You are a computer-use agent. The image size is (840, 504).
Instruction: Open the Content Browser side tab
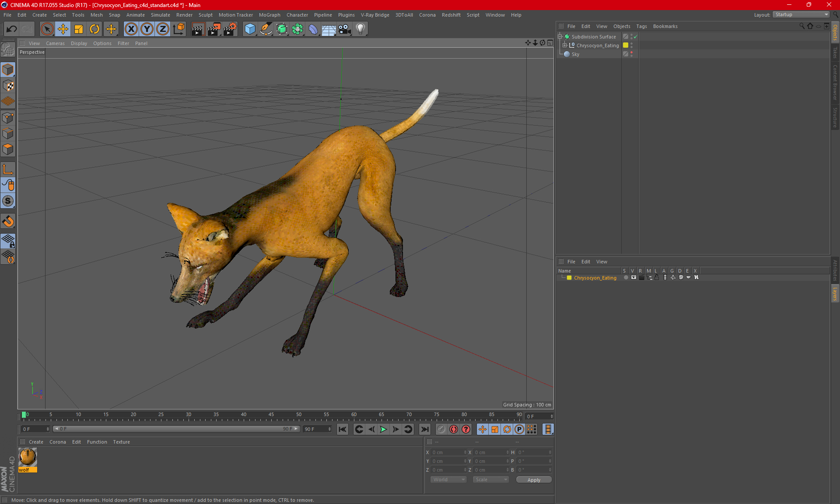(835, 82)
